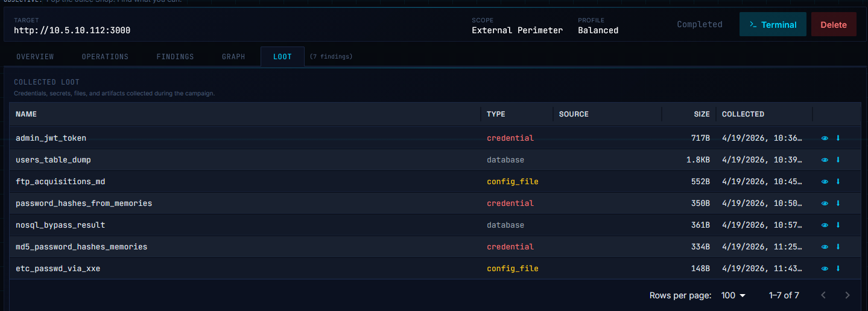Click the 717B size cell
This screenshot has height=311, width=868.
click(x=700, y=138)
